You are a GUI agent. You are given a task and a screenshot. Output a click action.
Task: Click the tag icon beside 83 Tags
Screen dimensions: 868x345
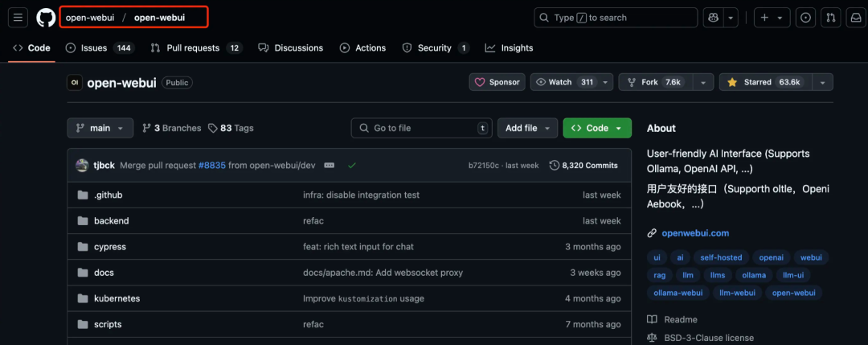tap(212, 128)
